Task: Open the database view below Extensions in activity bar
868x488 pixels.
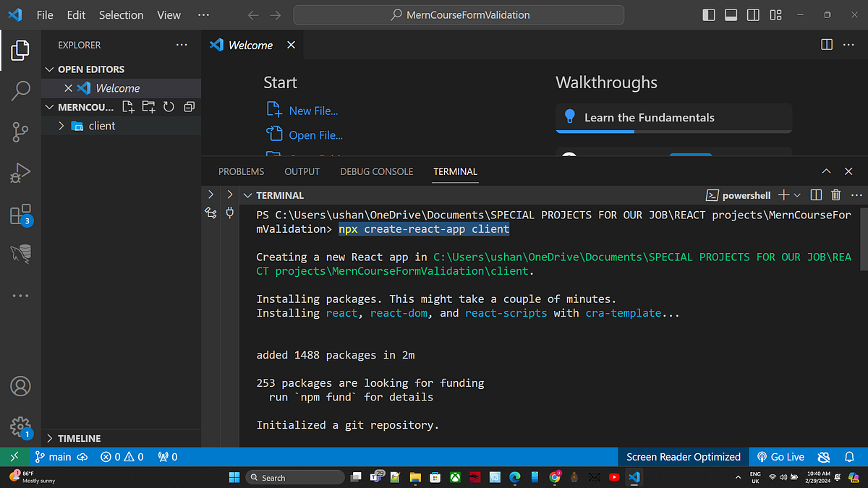Action: [x=20, y=253]
